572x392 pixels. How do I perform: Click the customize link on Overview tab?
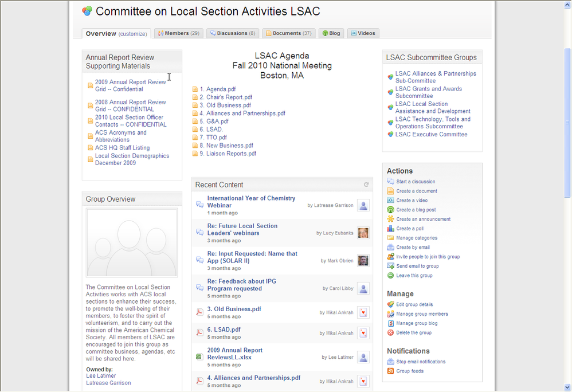point(132,34)
